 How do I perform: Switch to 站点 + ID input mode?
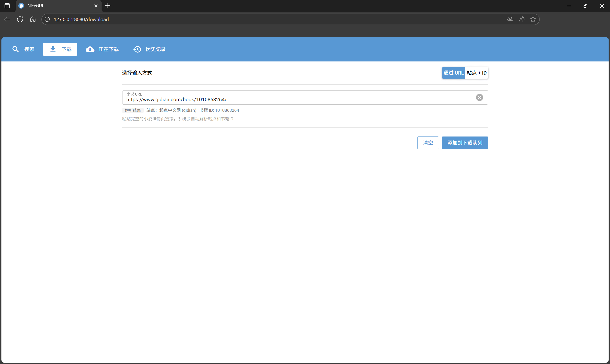[476, 73]
